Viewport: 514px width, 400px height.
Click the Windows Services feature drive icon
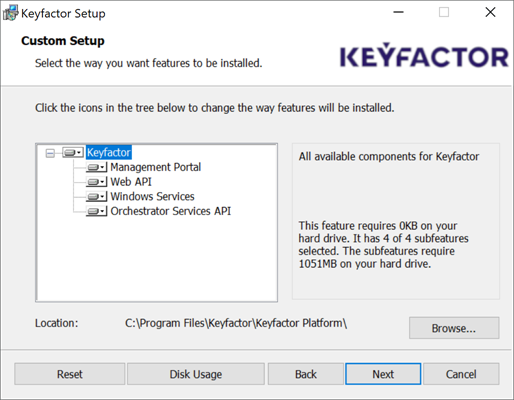[96, 196]
